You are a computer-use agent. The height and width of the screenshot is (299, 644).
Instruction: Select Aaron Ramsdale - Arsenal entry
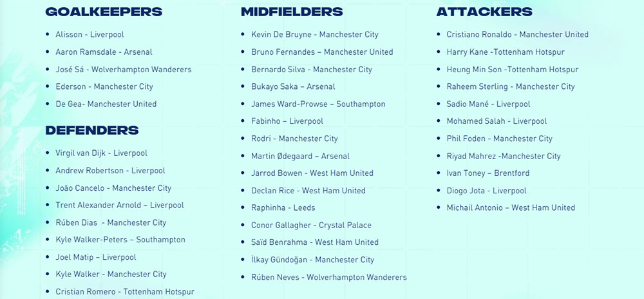click(104, 52)
